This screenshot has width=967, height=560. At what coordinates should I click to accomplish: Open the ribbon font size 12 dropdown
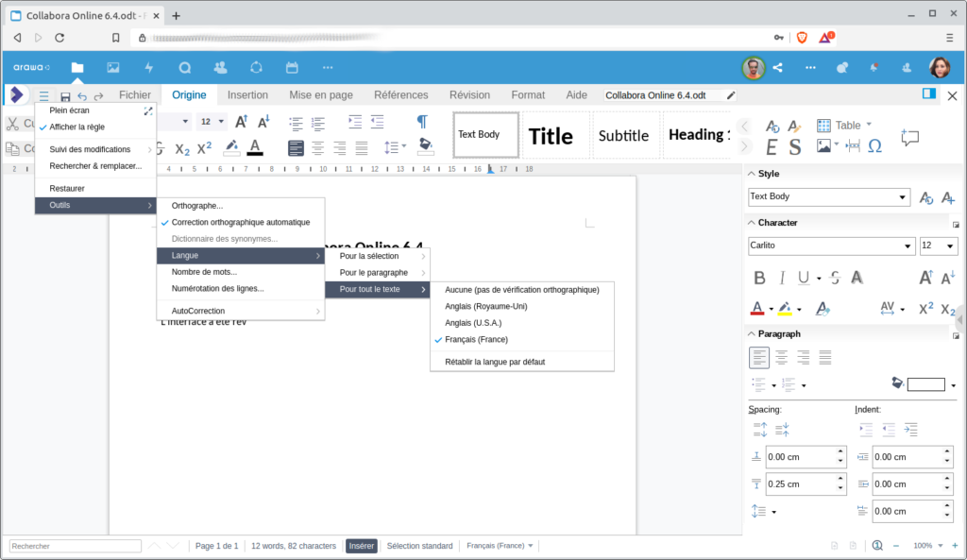(x=221, y=122)
